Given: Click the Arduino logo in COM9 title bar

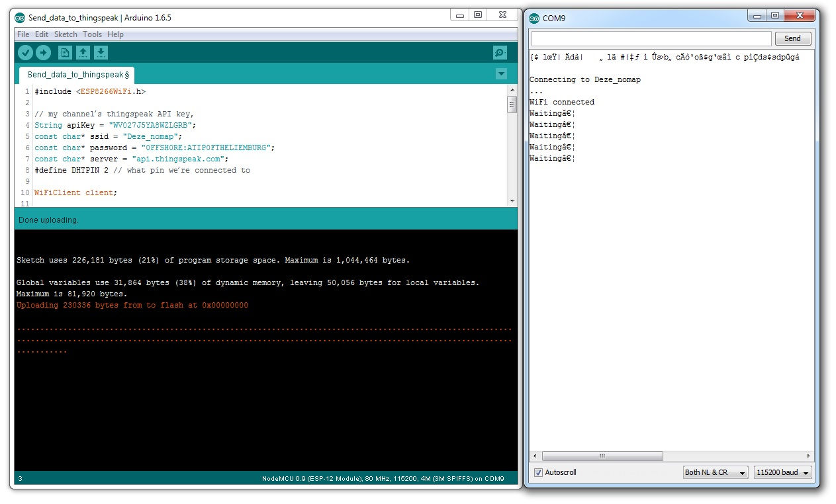Looking at the screenshot, I should point(534,18).
